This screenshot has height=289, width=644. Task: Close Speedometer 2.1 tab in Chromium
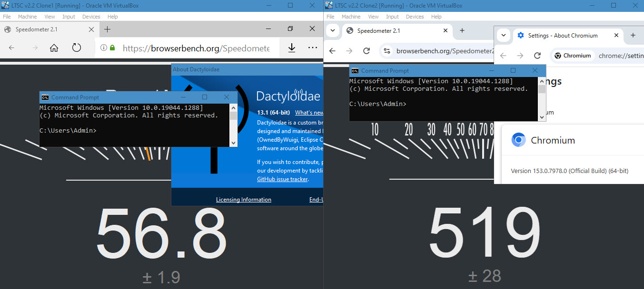tap(446, 31)
